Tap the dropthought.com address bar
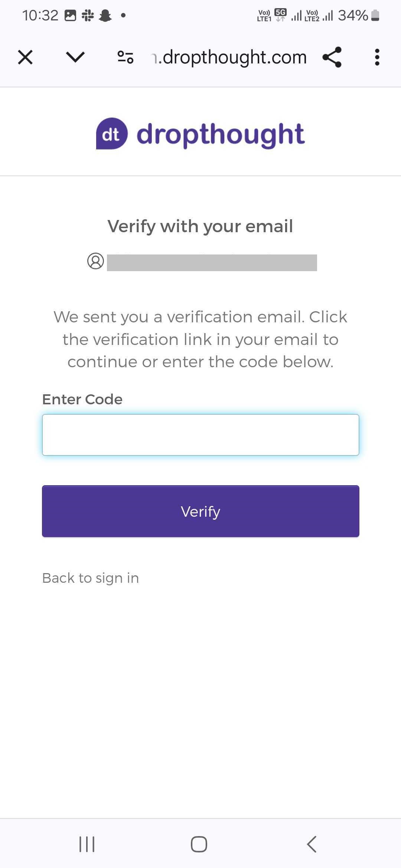The height and width of the screenshot is (868, 401). click(228, 57)
